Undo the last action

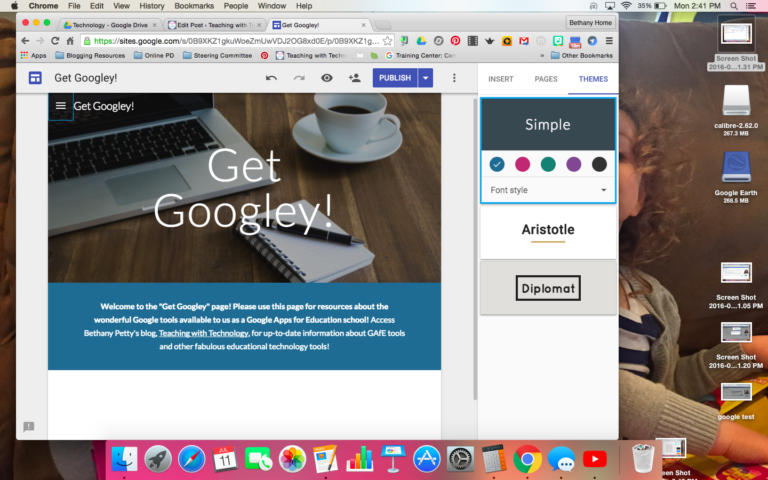pyautogui.click(x=271, y=78)
